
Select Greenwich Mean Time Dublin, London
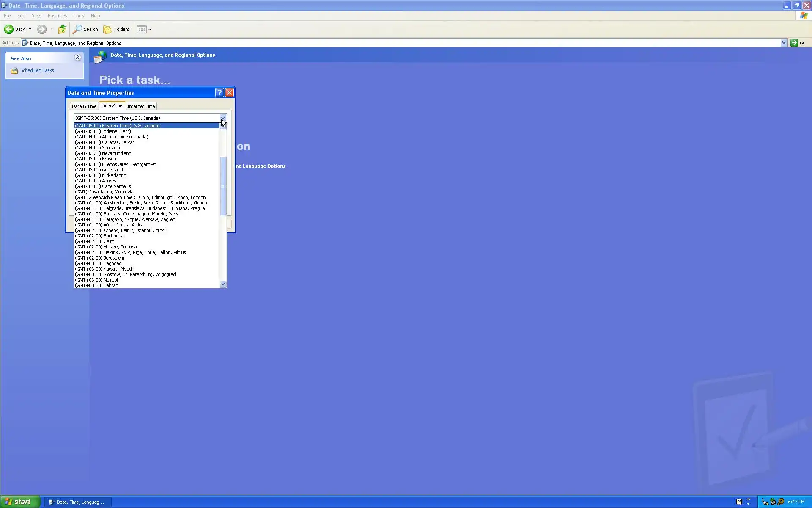[140, 197]
